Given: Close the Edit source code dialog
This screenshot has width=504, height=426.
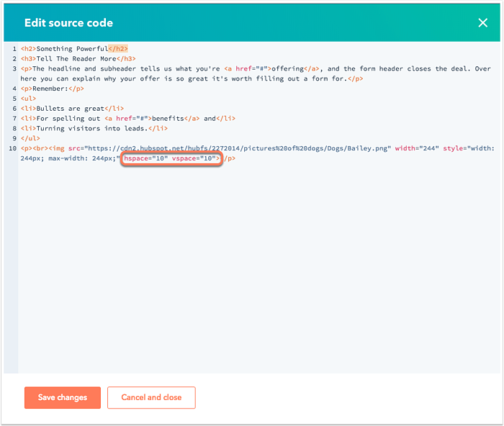Looking at the screenshot, I should (482, 23).
